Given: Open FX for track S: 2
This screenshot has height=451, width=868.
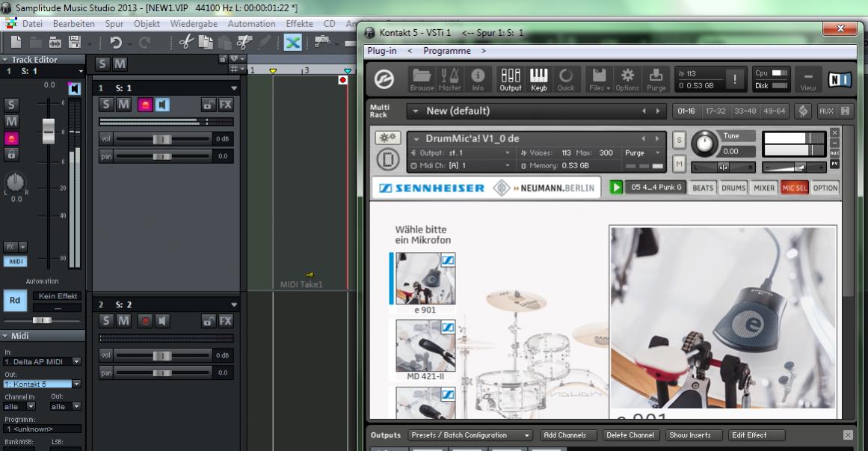Looking at the screenshot, I should 225,320.
